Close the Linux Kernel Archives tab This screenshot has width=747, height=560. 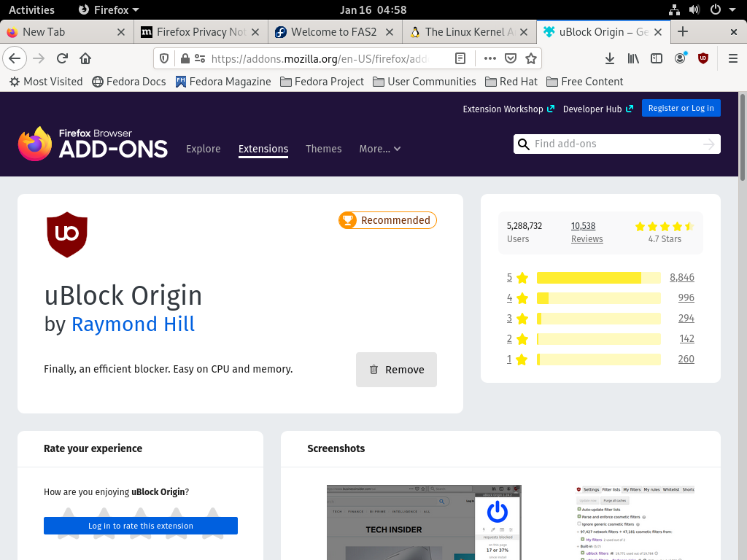524,32
